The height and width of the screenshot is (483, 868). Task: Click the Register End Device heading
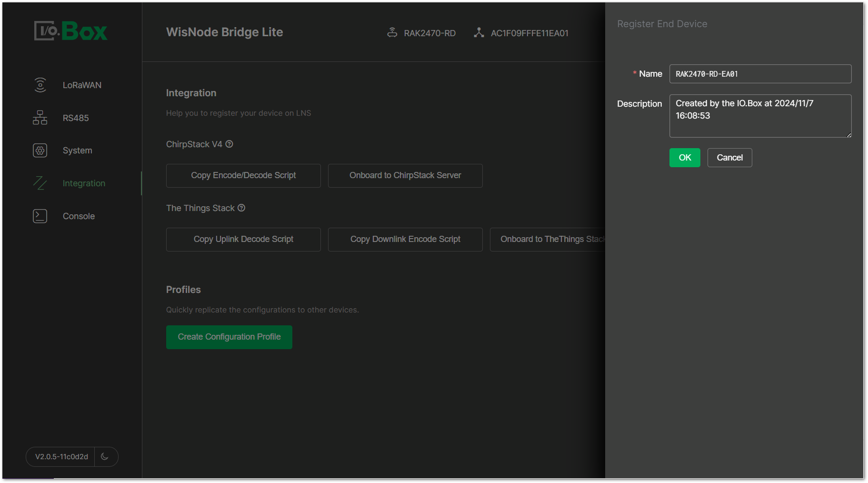(662, 24)
